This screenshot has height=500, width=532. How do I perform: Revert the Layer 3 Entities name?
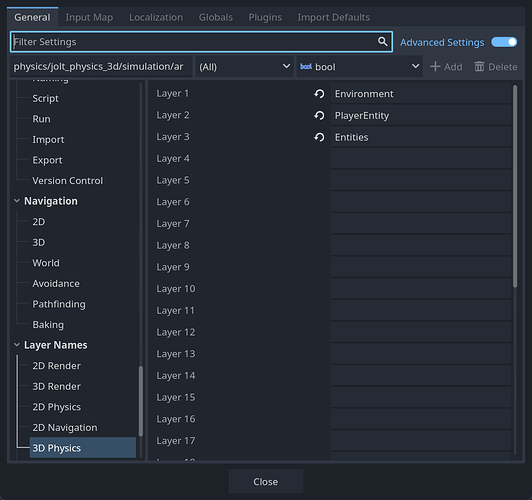pos(319,137)
